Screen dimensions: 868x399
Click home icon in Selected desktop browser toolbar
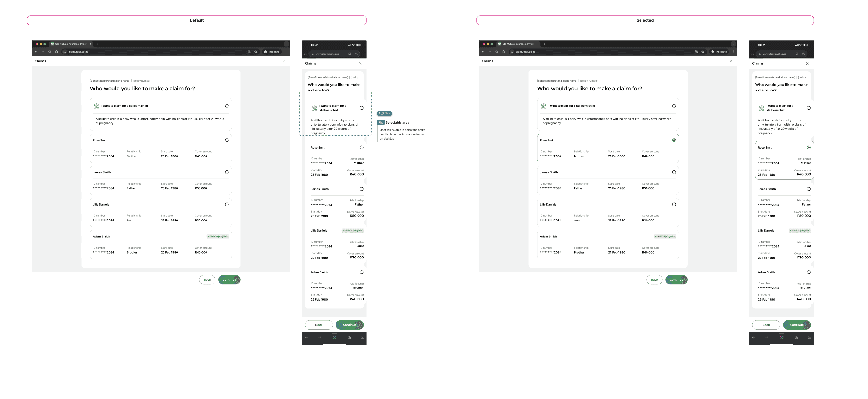click(x=503, y=52)
